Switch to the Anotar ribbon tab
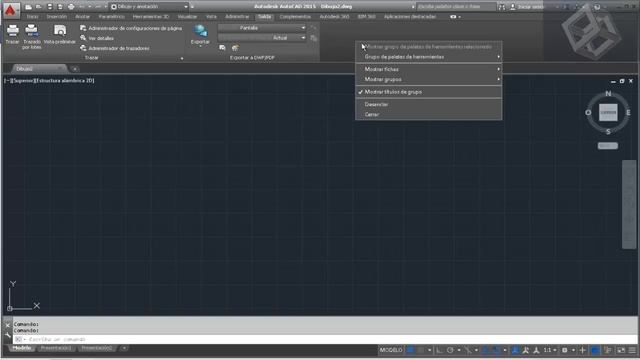The image size is (640, 360). click(x=82, y=17)
